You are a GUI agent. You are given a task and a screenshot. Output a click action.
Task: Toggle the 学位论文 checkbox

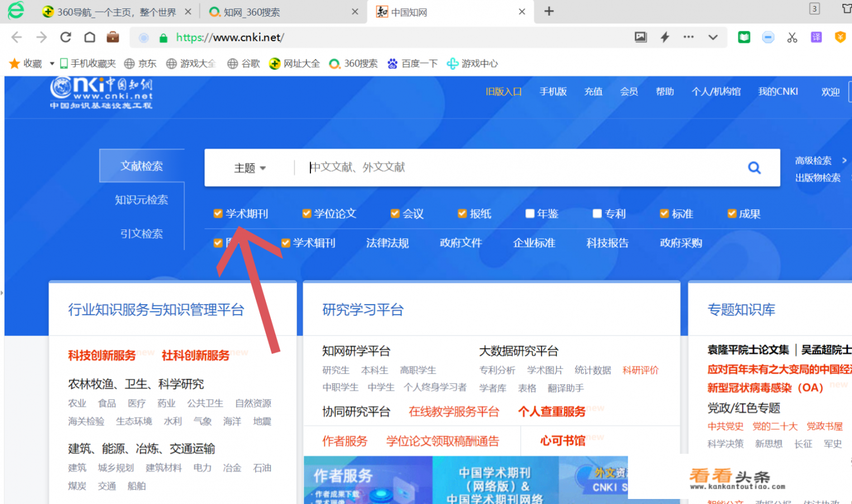point(307,213)
